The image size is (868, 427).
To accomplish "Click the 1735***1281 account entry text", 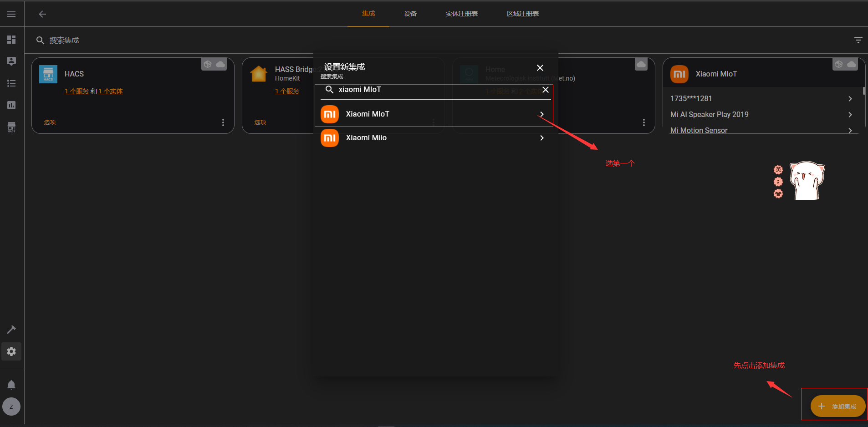I will (691, 99).
